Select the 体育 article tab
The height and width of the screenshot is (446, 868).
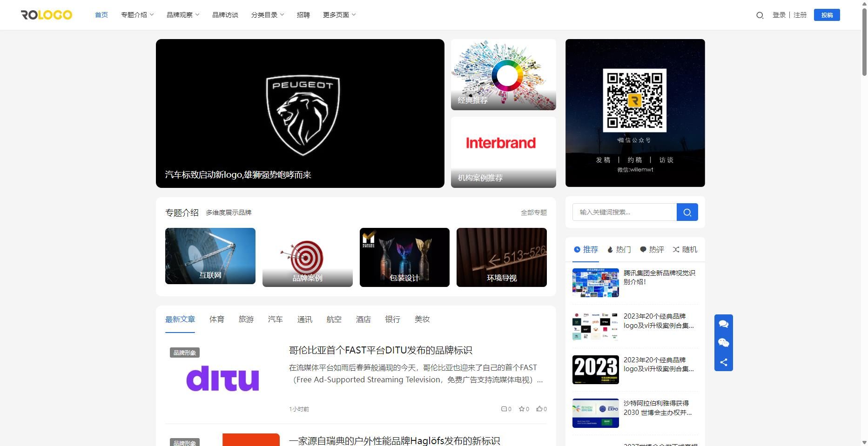point(217,320)
